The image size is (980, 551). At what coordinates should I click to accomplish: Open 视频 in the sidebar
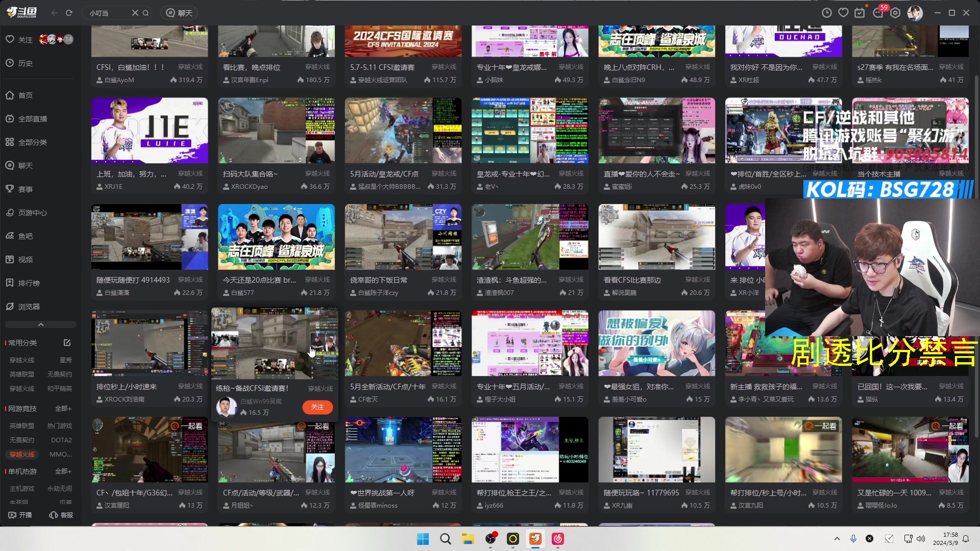(19, 260)
